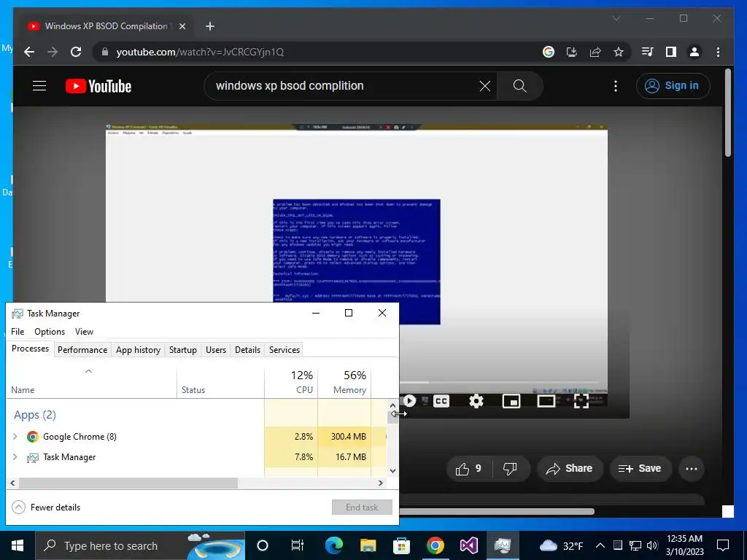Clear the YouTube search text
Viewport: 747px width, 560px height.
[485, 86]
